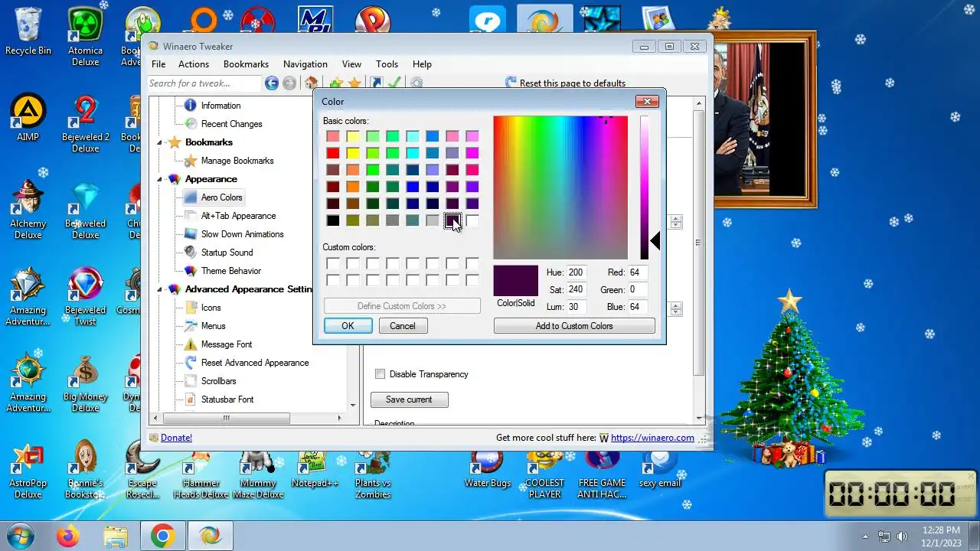Image resolution: width=980 pixels, height=551 pixels.
Task: Pick the pure red basic color swatch
Action: [333, 153]
